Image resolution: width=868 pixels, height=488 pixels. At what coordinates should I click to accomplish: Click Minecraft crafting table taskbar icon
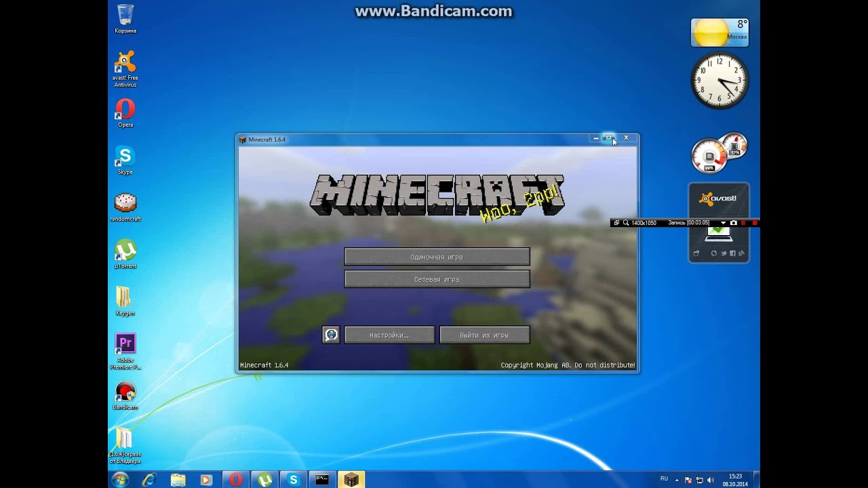[x=351, y=480]
